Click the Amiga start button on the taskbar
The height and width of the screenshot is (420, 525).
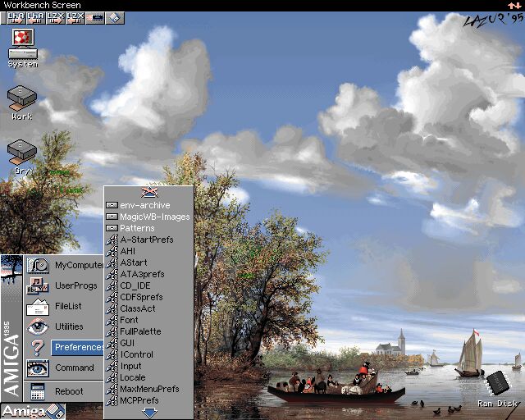pyautogui.click(x=33, y=411)
